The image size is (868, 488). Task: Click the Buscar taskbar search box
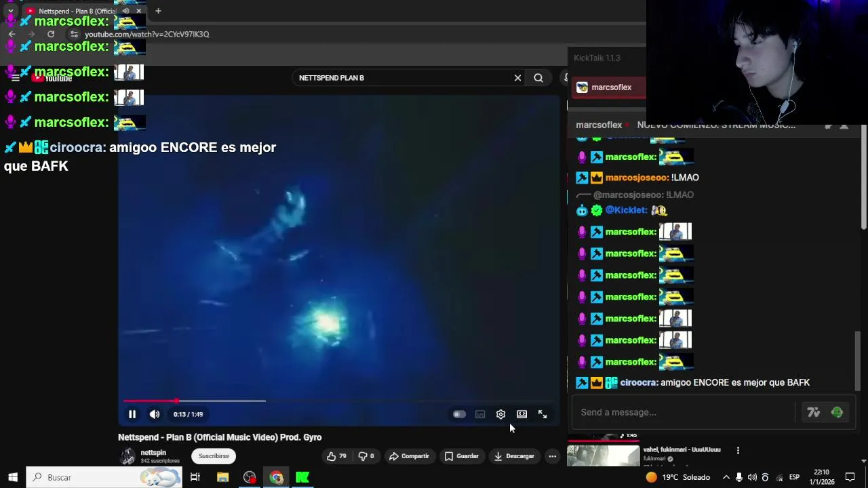pyautogui.click(x=104, y=477)
